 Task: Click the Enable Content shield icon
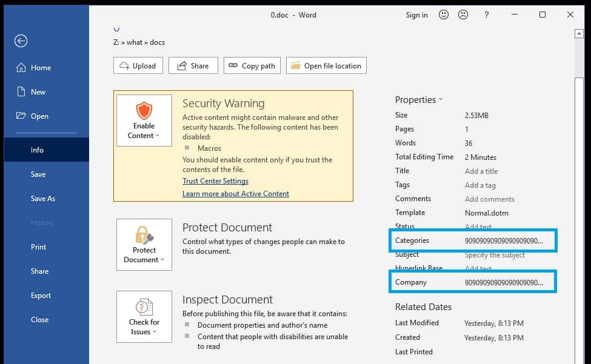[x=144, y=111]
